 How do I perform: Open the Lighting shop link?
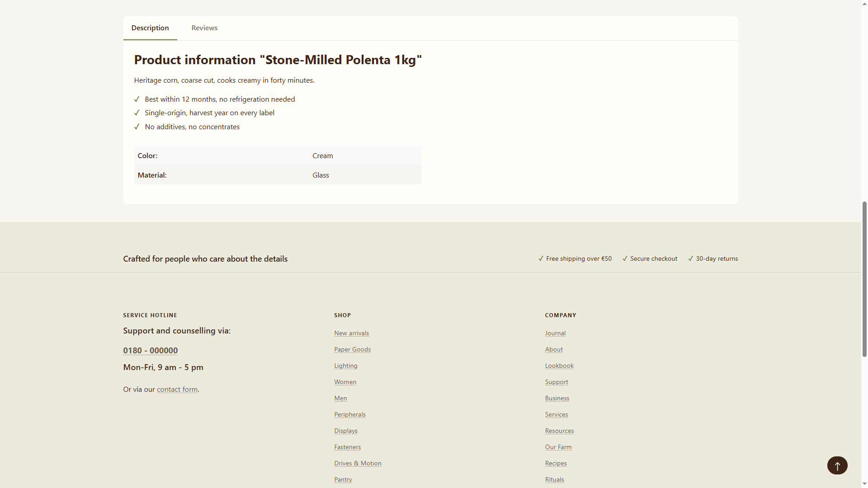point(346,366)
